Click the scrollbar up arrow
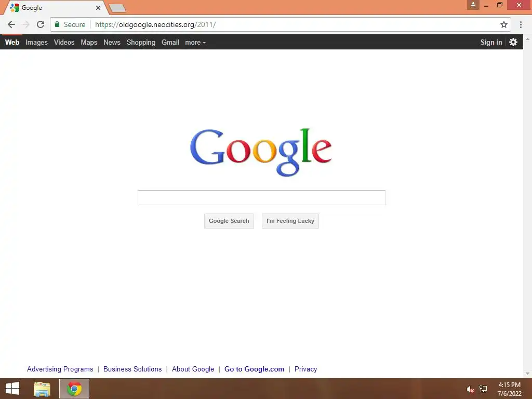Viewport: 532px width, 399px height. pos(528,39)
